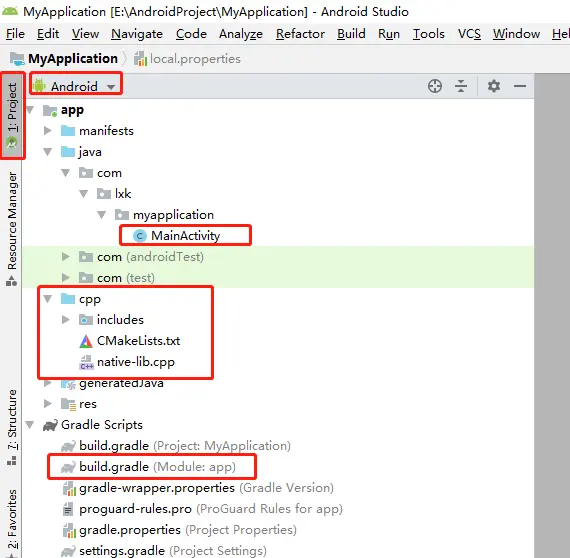The image size is (570, 558).
Task: Click the proguard-rules.pro file icon
Action: pos(68,509)
